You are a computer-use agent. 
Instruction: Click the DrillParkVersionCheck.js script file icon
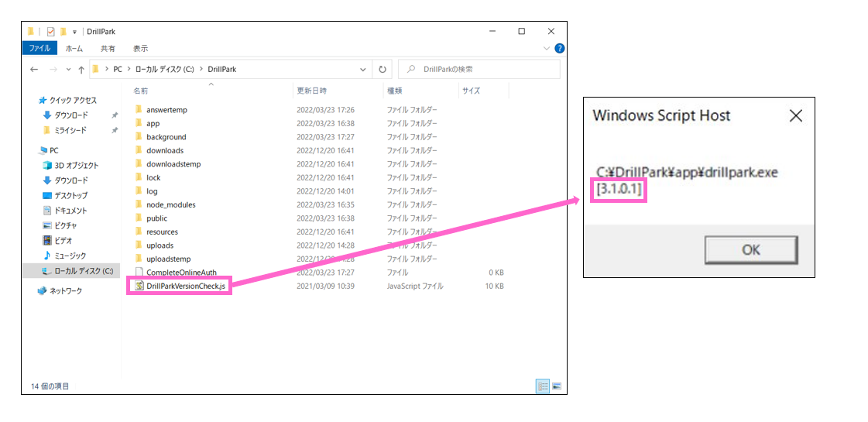tap(139, 286)
